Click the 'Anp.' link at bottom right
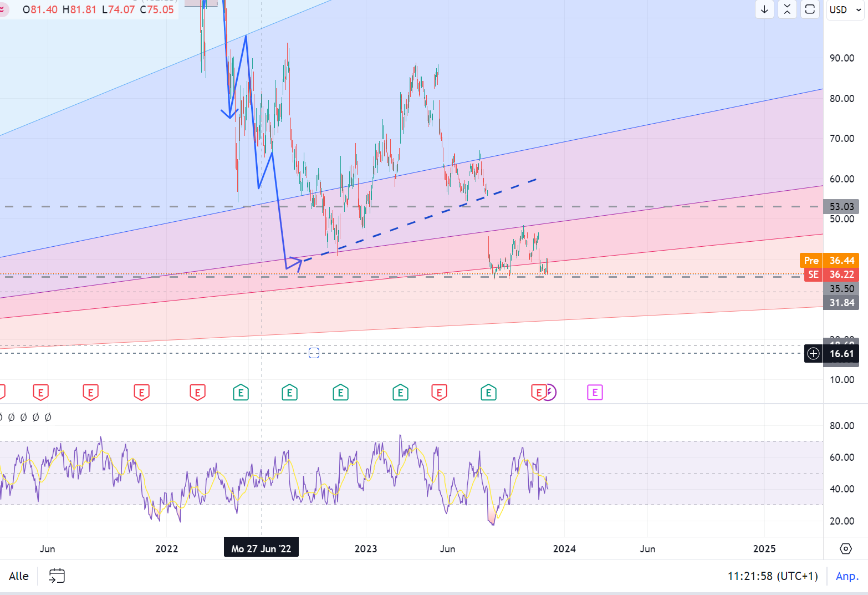The width and height of the screenshot is (868, 595). coord(846,576)
